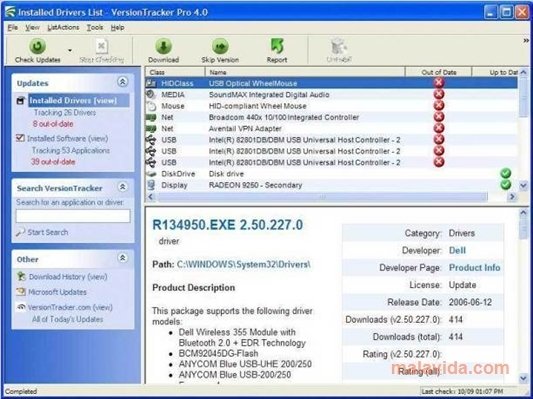Open the Dell developer link

tap(457, 250)
